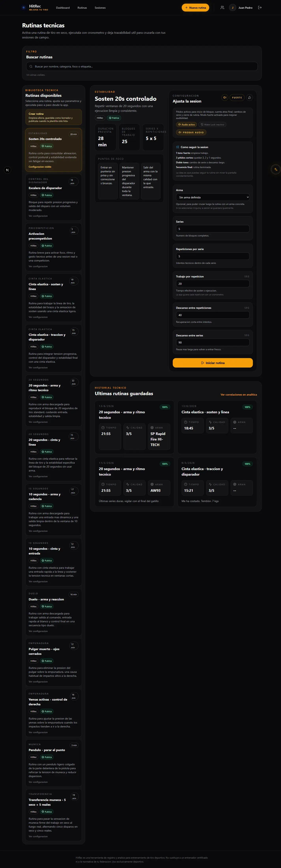The height and width of the screenshot is (868, 281).
Task: Click the Trabajo por repeticion field
Action: (213, 284)
